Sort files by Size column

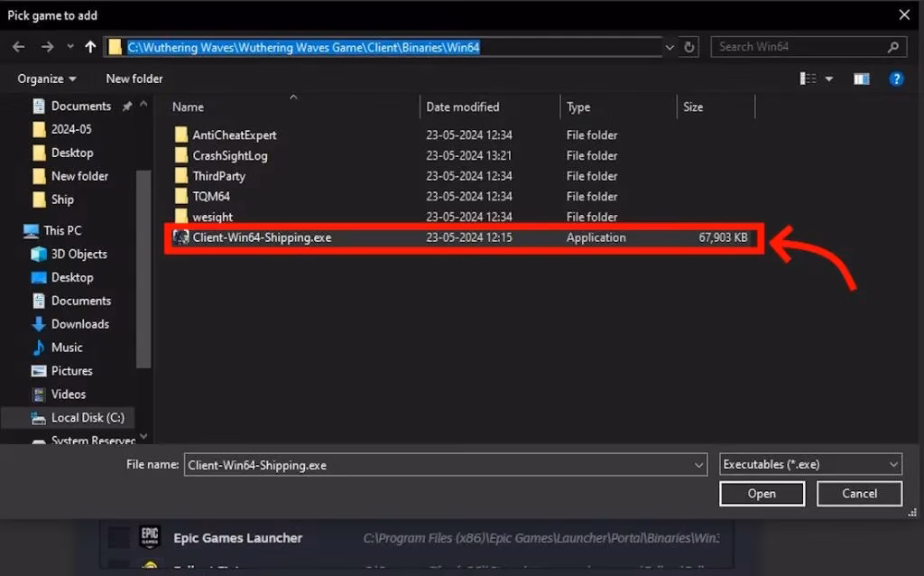693,107
